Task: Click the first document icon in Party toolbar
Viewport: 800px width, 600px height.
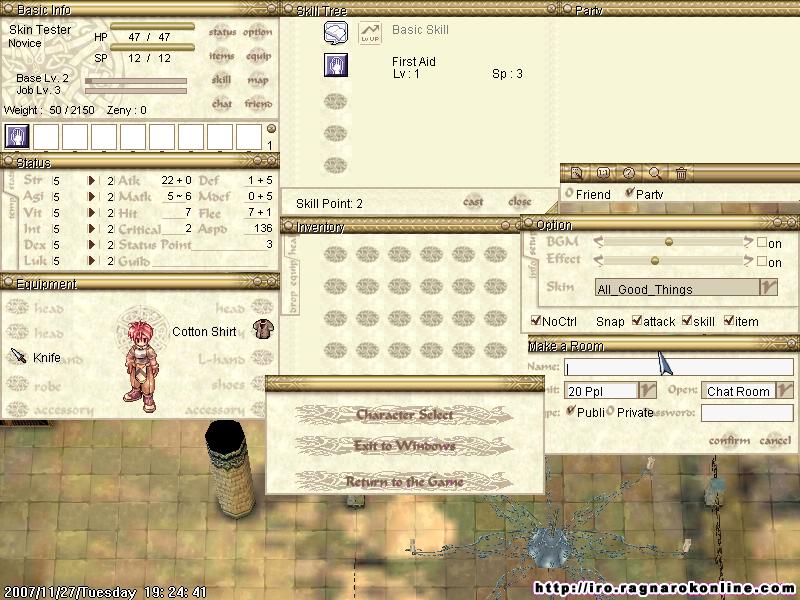Action: [x=577, y=173]
